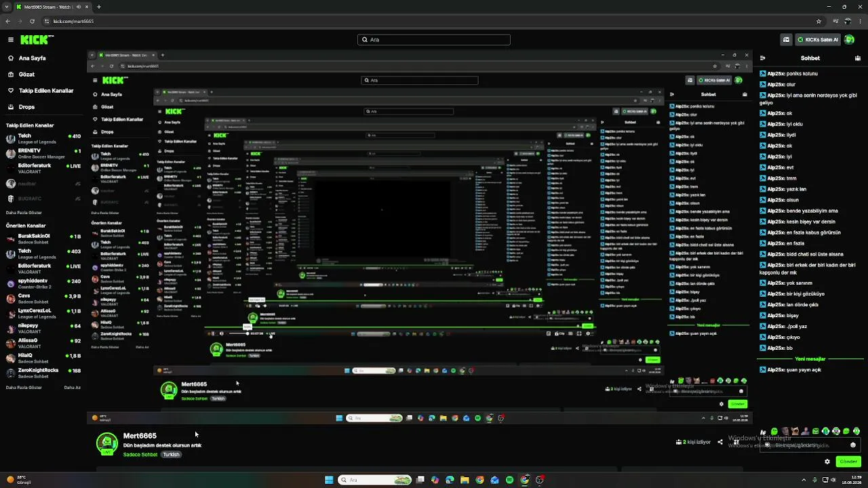Screen dimensions: 868x488
Task: Collapse the Sohbet chat panel
Action: click(763, 58)
